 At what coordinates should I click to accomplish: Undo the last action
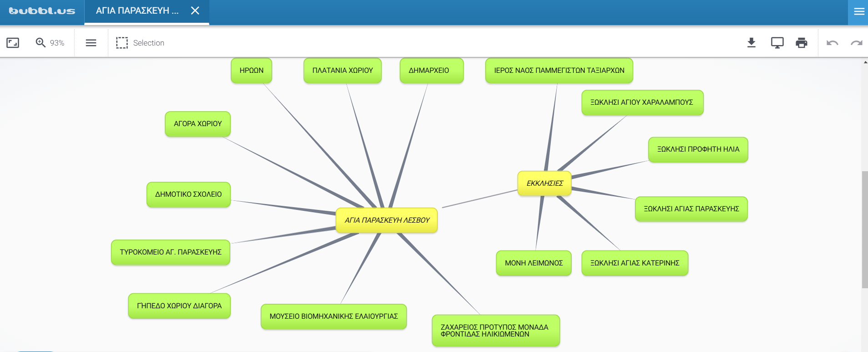(x=832, y=43)
